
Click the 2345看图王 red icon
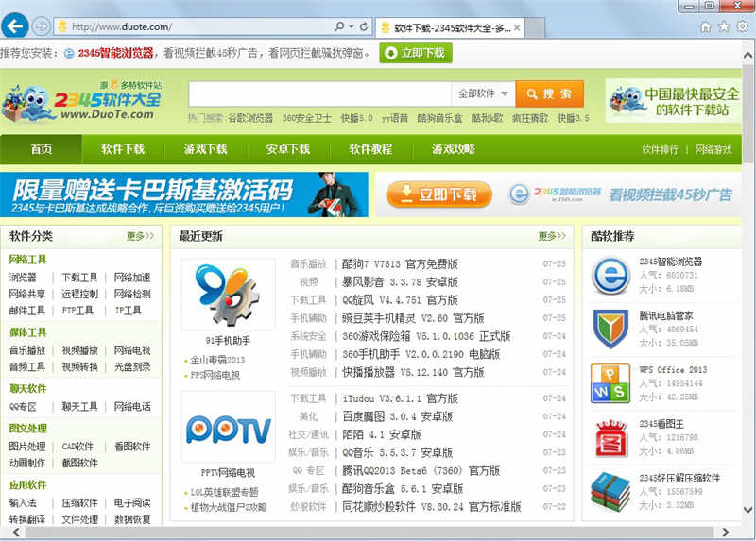pyautogui.click(x=610, y=438)
